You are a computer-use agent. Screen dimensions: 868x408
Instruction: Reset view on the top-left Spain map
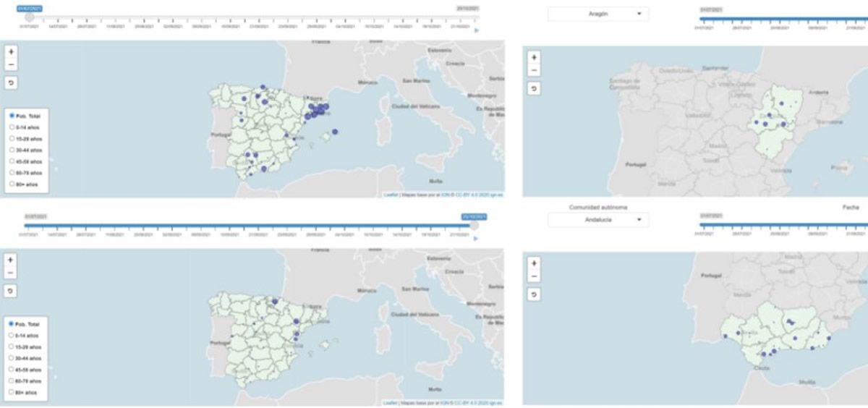(11, 83)
